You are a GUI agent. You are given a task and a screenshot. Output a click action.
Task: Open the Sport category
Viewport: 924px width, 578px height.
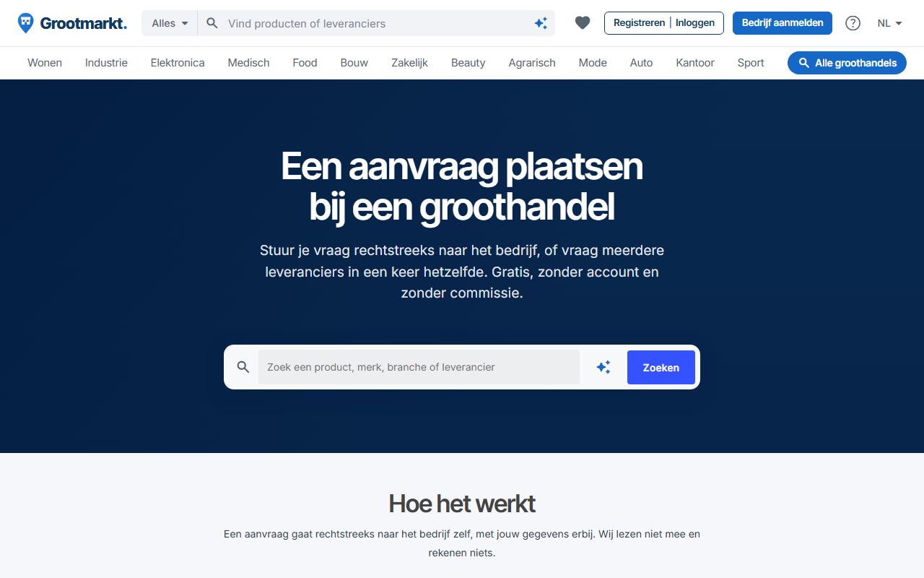coord(751,63)
